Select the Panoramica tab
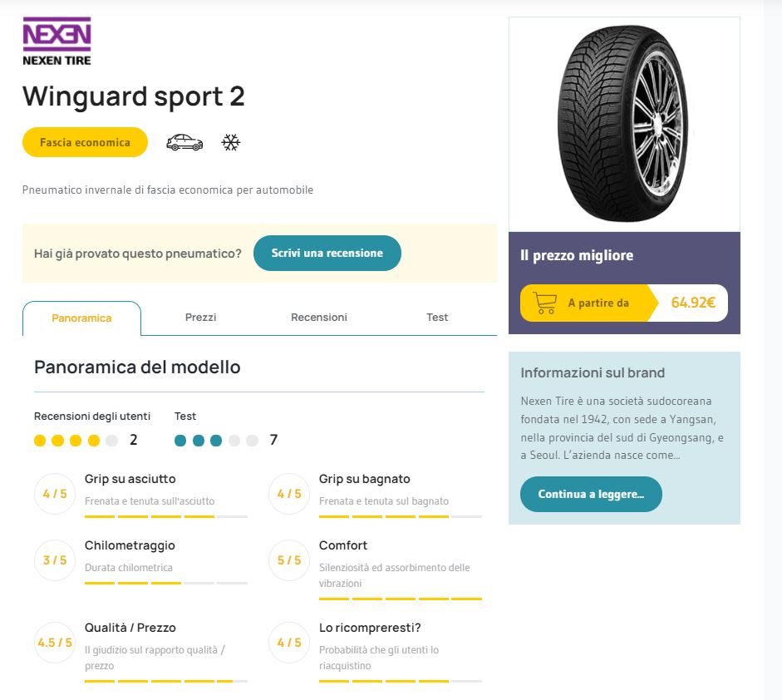Viewport: 782px width, 700px height. coord(81,318)
